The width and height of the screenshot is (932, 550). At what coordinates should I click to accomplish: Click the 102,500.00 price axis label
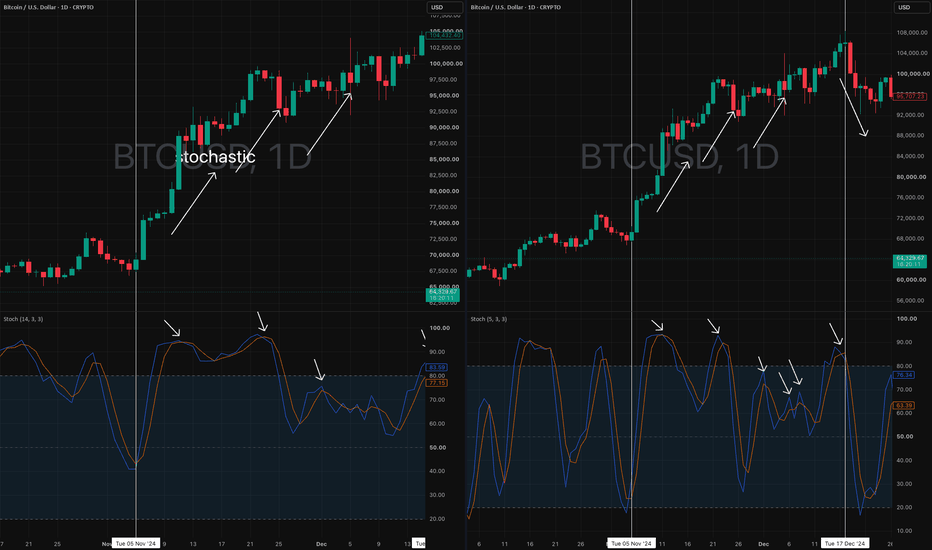click(x=444, y=48)
